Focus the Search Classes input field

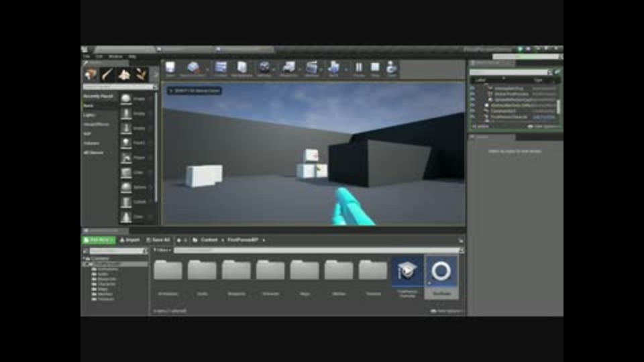(119, 87)
